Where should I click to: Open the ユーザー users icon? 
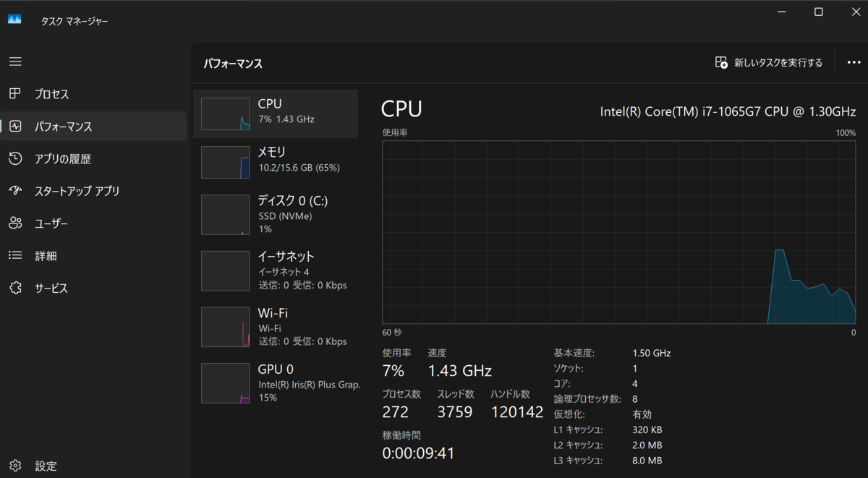point(15,223)
